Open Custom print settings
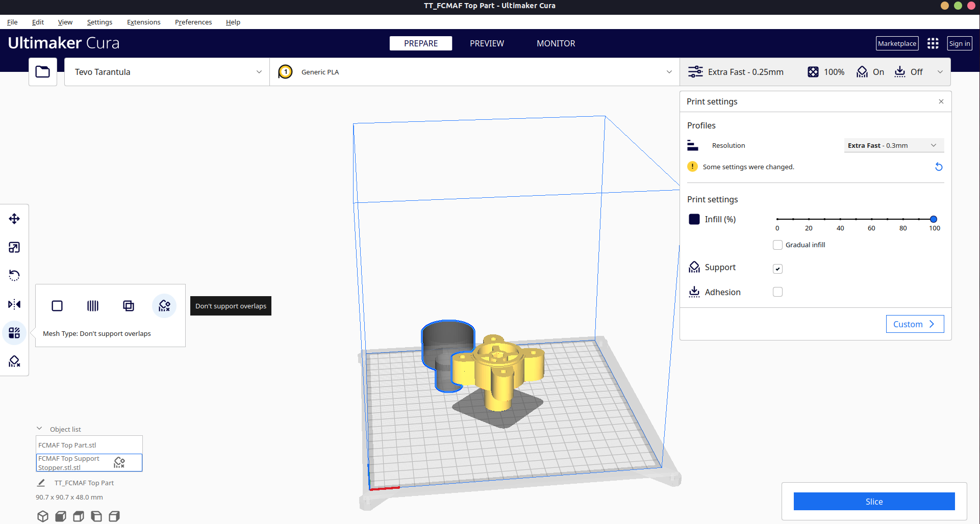The height and width of the screenshot is (524, 980). pyautogui.click(x=915, y=324)
